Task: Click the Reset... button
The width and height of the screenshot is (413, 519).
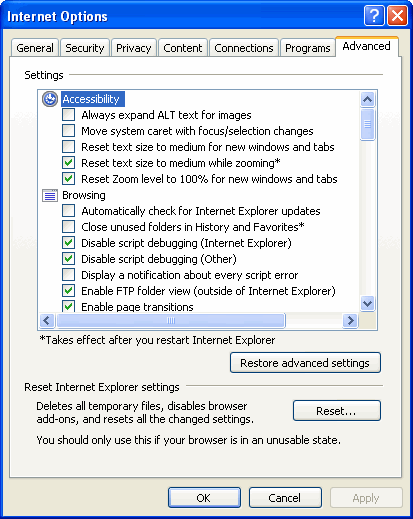Action: [x=337, y=411]
